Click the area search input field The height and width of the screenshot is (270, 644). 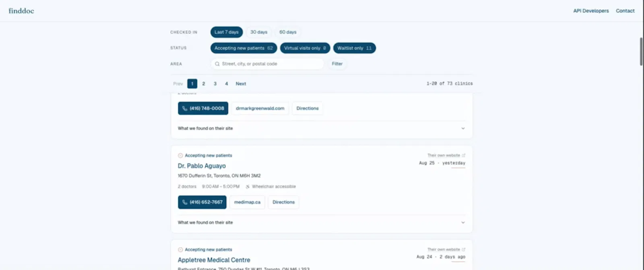[267, 64]
